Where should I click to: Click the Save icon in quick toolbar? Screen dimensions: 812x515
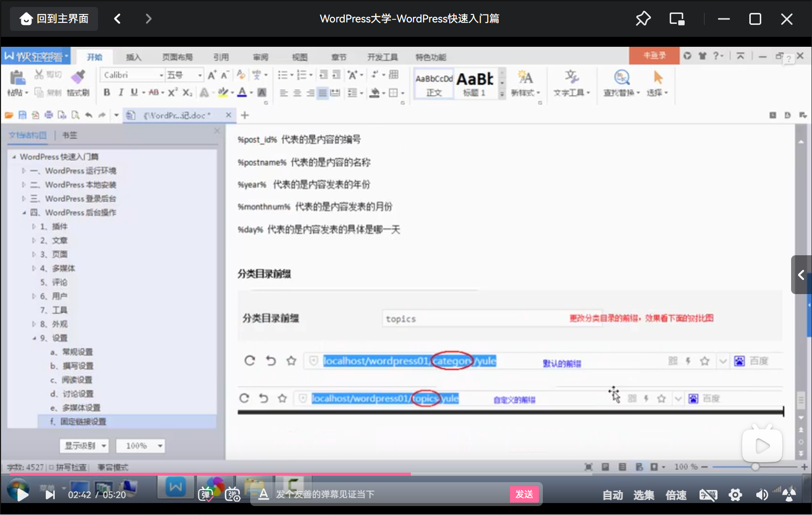point(22,115)
